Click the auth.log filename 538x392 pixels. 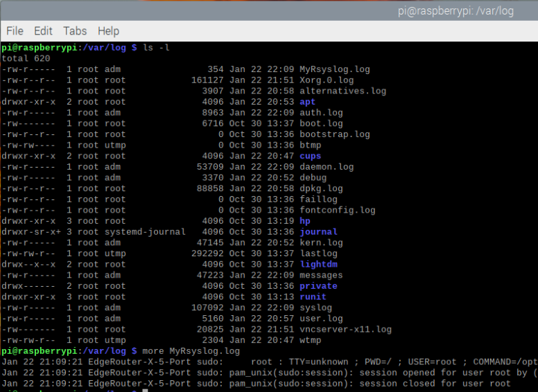[321, 113]
